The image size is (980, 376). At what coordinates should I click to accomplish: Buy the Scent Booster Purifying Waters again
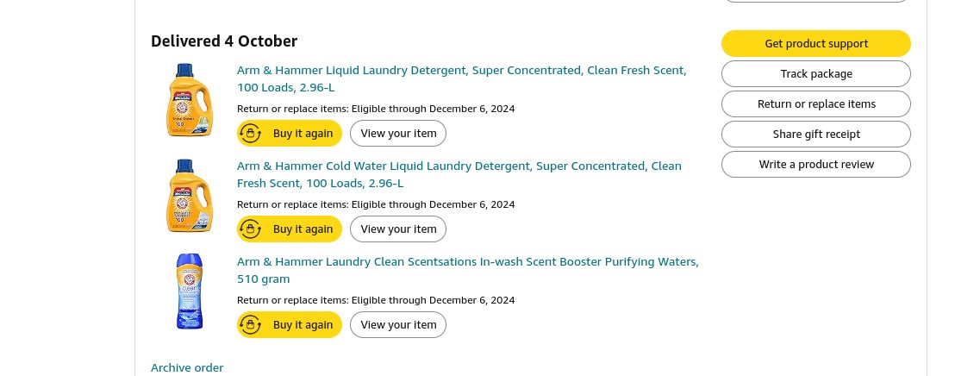pyautogui.click(x=290, y=325)
